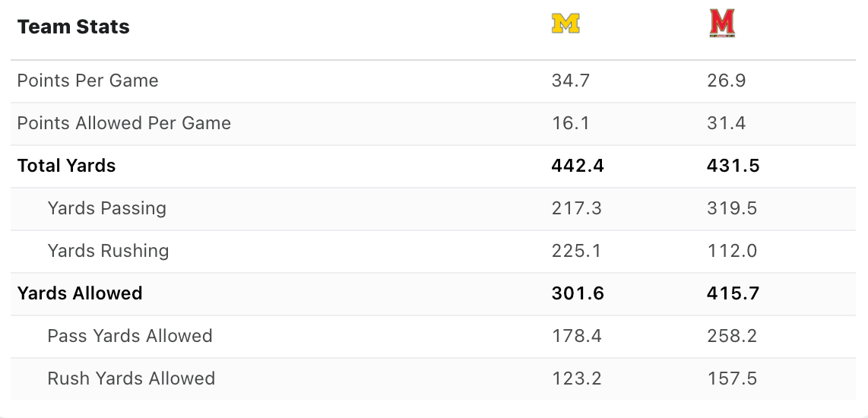Select Michigan's 225.1 rushing yards
Viewport: 868px width, 418px height.
click(576, 251)
